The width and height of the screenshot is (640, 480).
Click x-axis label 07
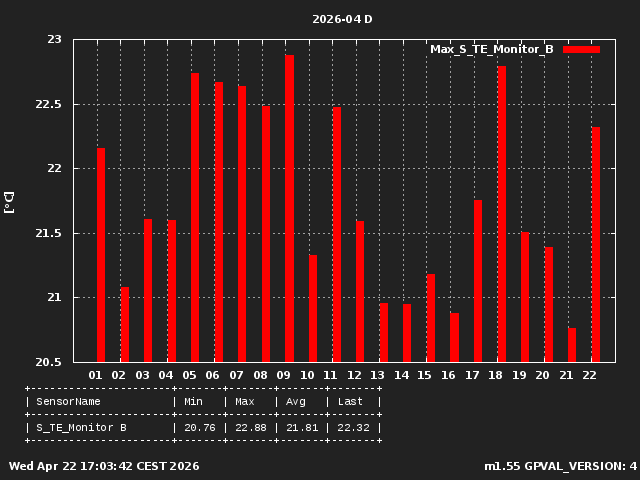(x=236, y=375)
